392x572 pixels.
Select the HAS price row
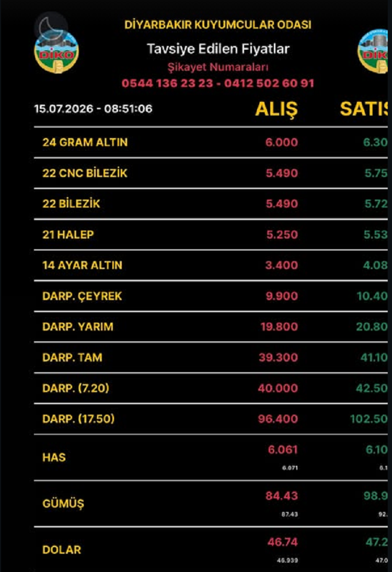point(211,457)
